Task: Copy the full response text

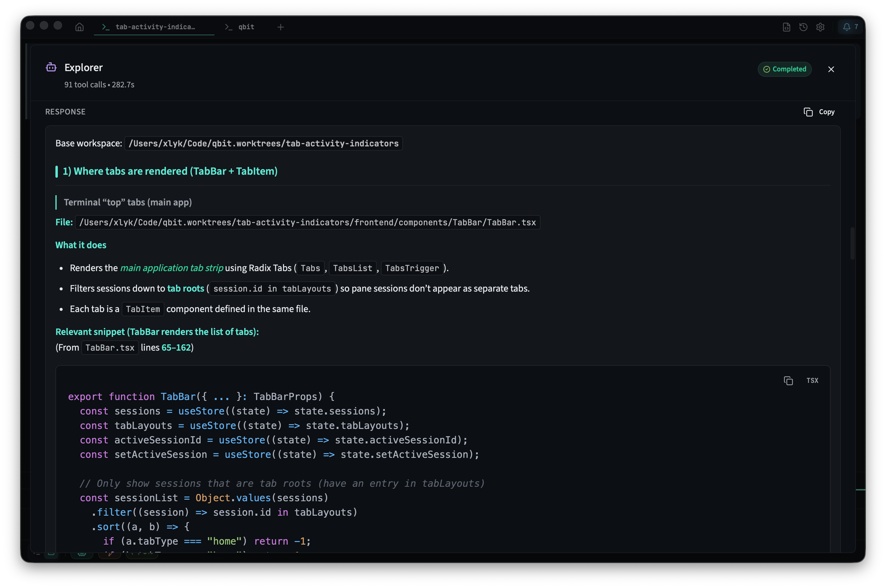Action: pyautogui.click(x=819, y=112)
